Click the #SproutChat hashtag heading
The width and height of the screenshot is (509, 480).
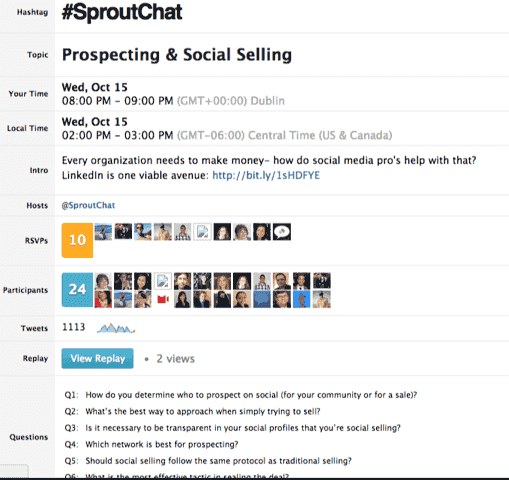click(x=122, y=13)
